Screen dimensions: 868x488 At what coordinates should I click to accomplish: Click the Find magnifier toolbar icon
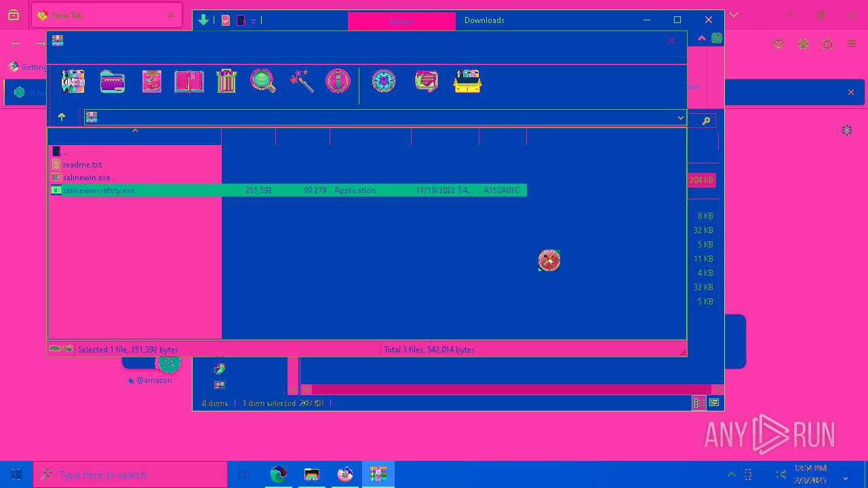click(x=262, y=81)
